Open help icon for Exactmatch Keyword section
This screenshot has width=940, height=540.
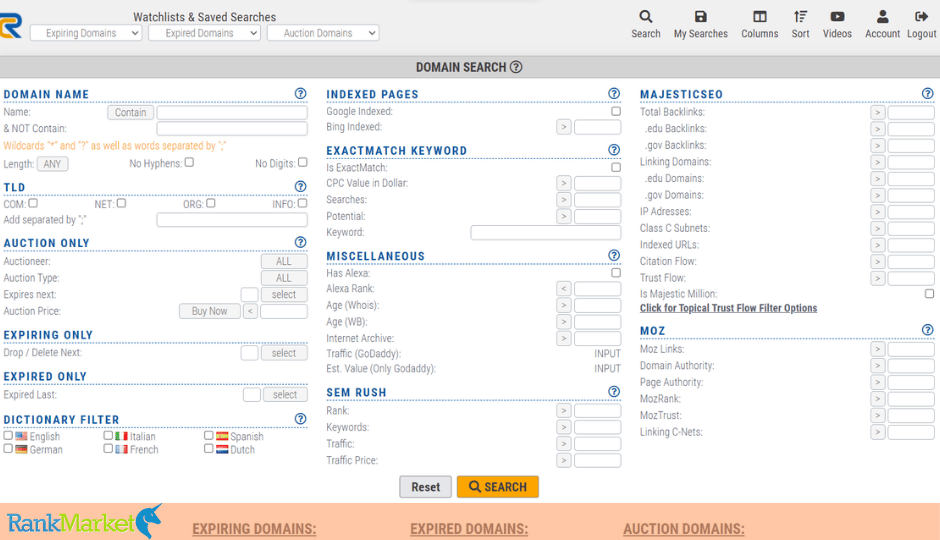coord(614,150)
